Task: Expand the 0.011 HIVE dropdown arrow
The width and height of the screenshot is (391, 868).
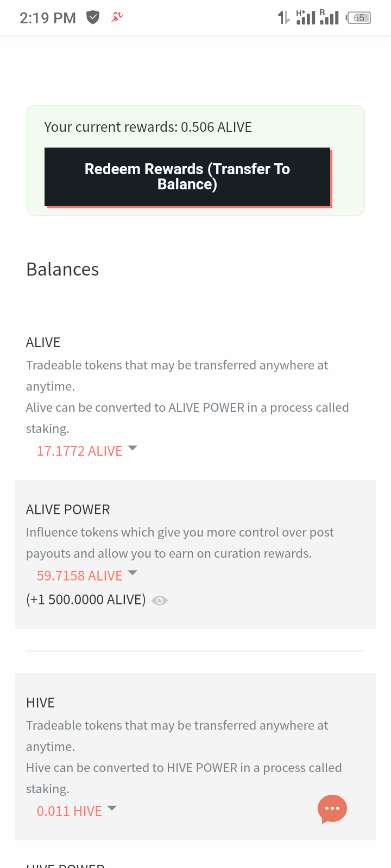Action: tap(112, 808)
